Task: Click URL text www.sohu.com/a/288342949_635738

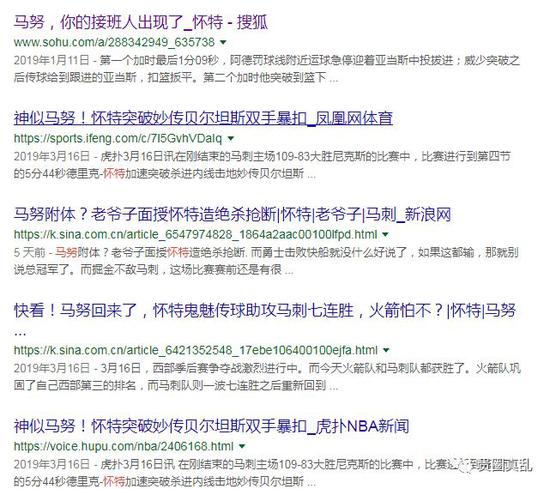Action: click(x=114, y=42)
